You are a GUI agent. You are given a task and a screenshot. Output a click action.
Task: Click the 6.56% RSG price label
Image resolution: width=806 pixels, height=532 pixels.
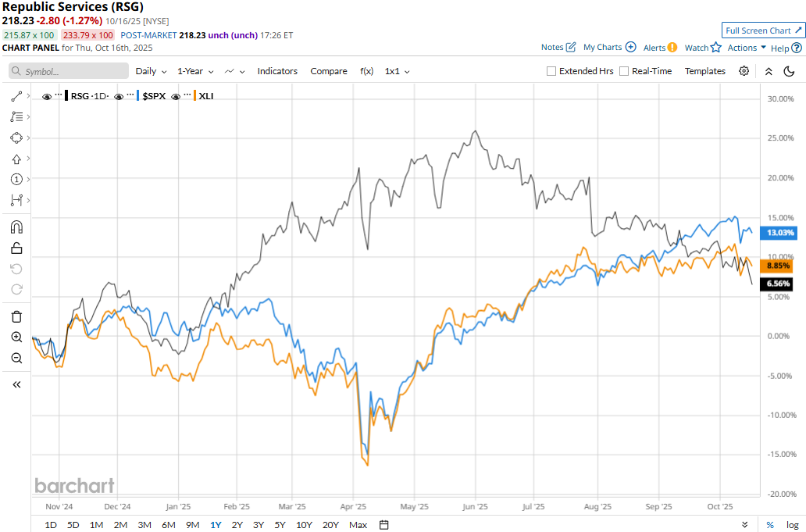click(x=776, y=284)
